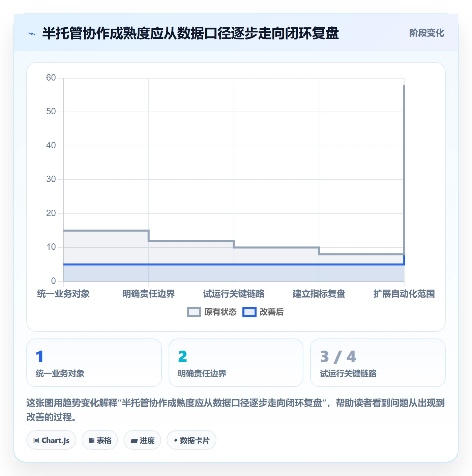Open the 3 / 4 step card

pyautogui.click(x=378, y=363)
